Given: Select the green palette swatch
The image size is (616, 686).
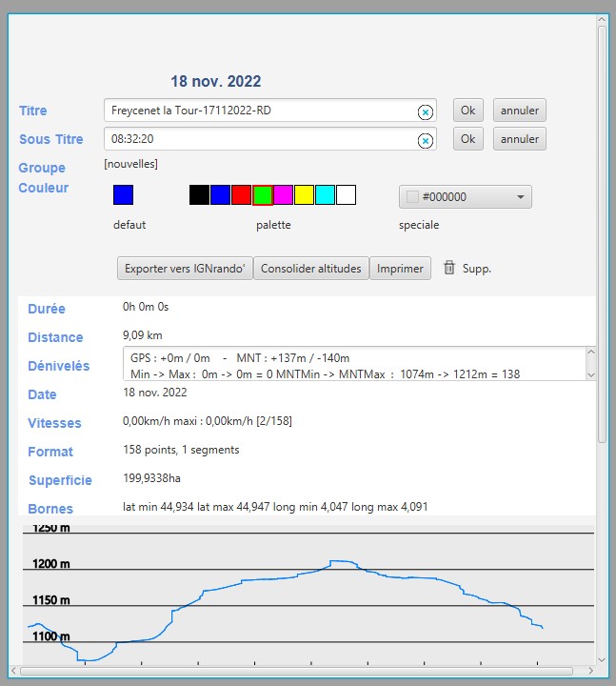Looking at the screenshot, I should tap(263, 195).
